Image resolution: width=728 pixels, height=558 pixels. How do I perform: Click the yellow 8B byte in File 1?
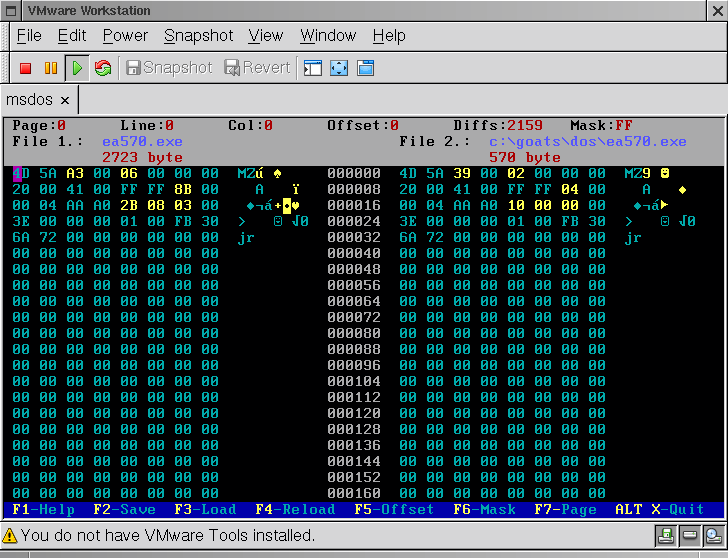[183, 189]
